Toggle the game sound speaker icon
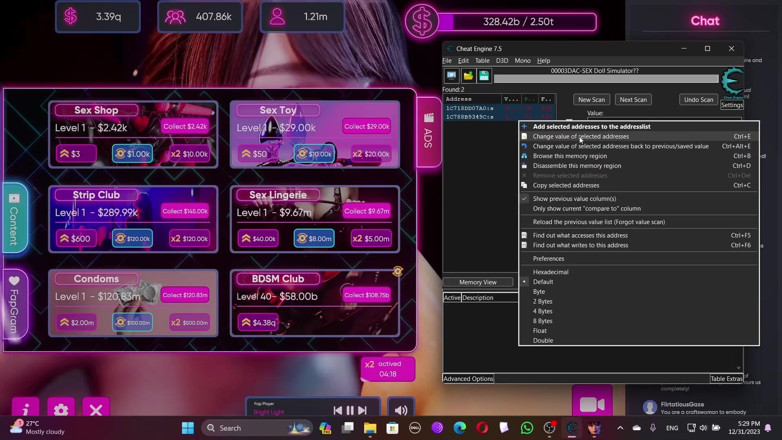This screenshot has width=782, height=440. [x=401, y=410]
